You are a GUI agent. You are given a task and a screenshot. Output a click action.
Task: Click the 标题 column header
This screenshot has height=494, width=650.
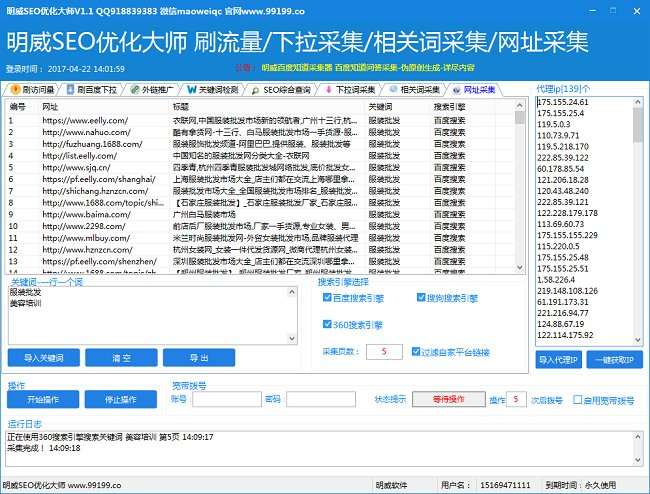click(x=269, y=107)
